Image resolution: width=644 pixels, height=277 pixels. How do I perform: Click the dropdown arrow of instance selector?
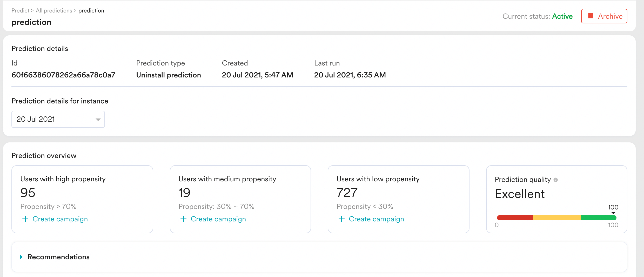pos(98,120)
